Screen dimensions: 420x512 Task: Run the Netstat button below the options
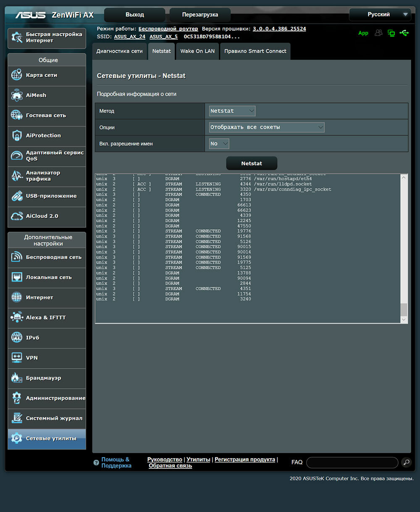252,163
